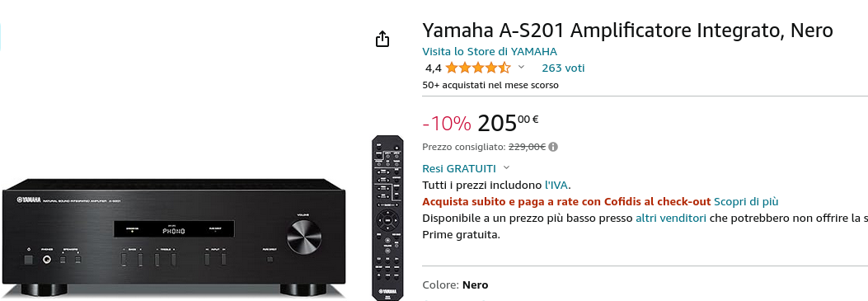This screenshot has height=301, width=868.
Task: Click the Resi GRATUITI link
Action: tap(459, 168)
